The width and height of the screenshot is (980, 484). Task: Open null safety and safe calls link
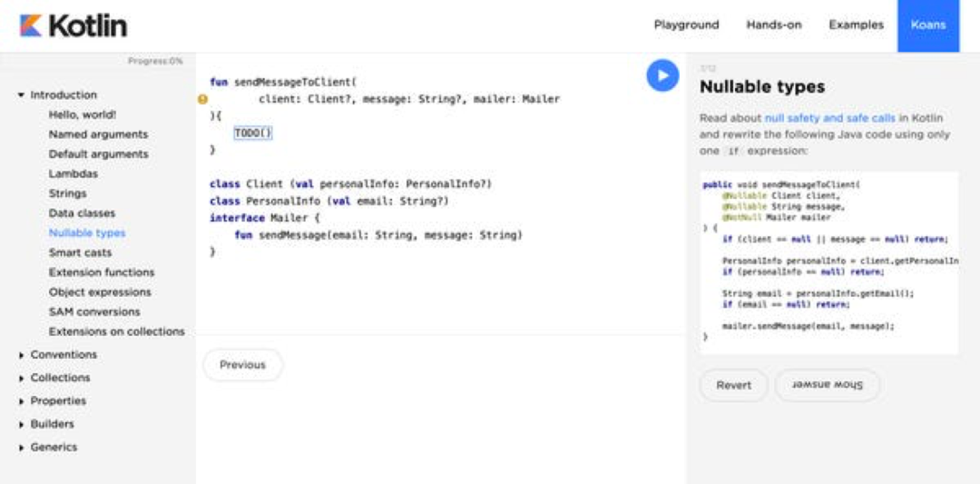pyautogui.click(x=829, y=118)
